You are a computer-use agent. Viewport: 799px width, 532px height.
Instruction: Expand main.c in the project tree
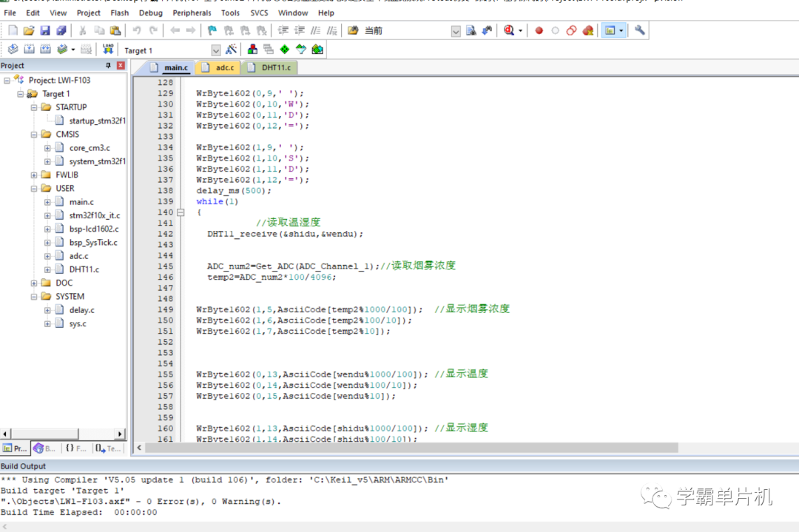coord(47,202)
